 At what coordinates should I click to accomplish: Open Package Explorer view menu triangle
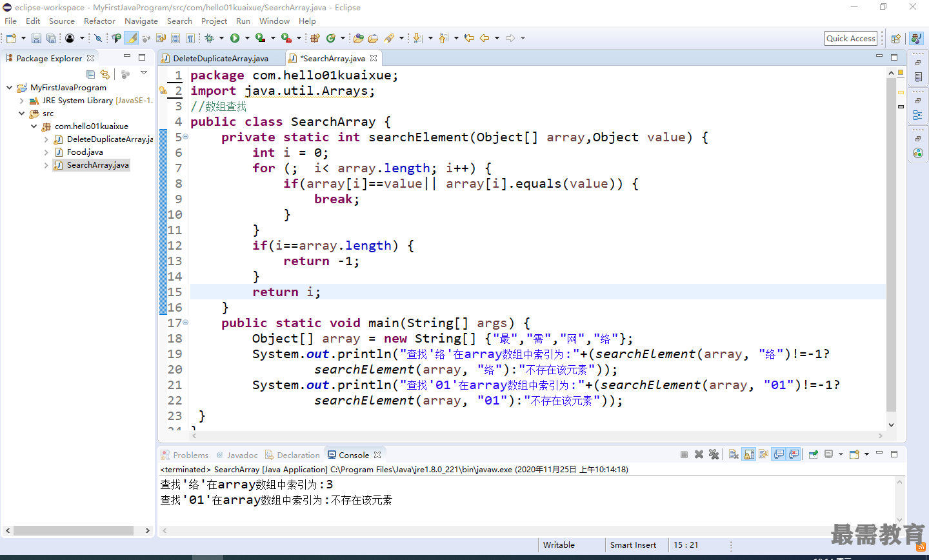[x=144, y=74]
